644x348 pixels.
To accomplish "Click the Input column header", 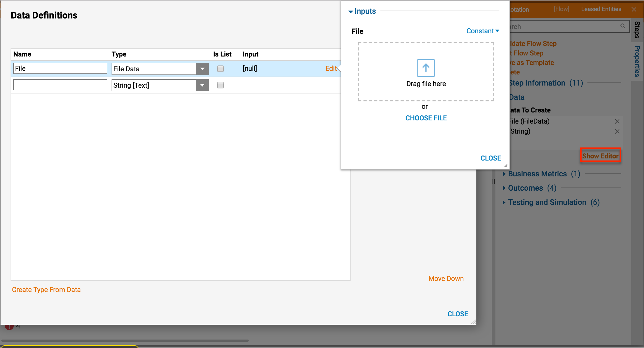I will coord(251,54).
